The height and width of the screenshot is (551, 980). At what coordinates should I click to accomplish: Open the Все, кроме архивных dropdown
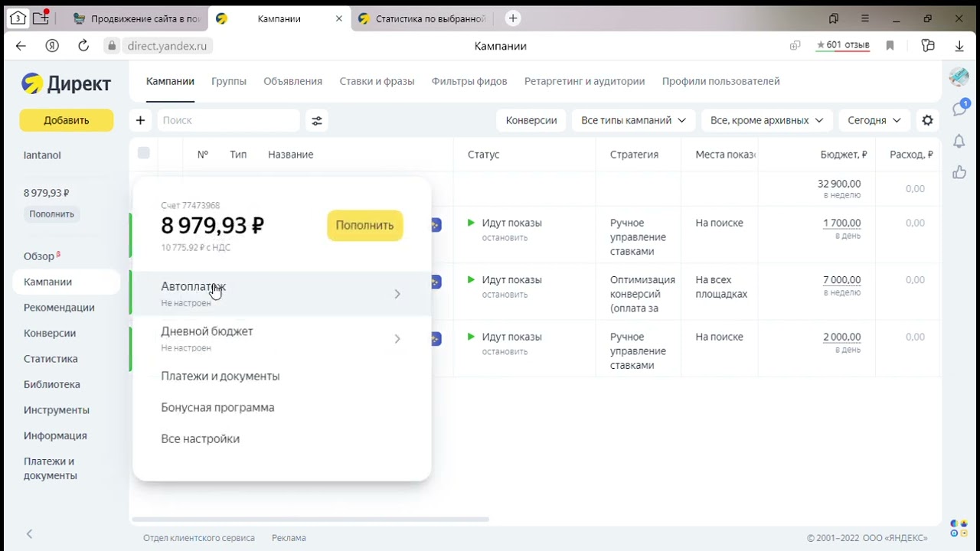coord(766,120)
